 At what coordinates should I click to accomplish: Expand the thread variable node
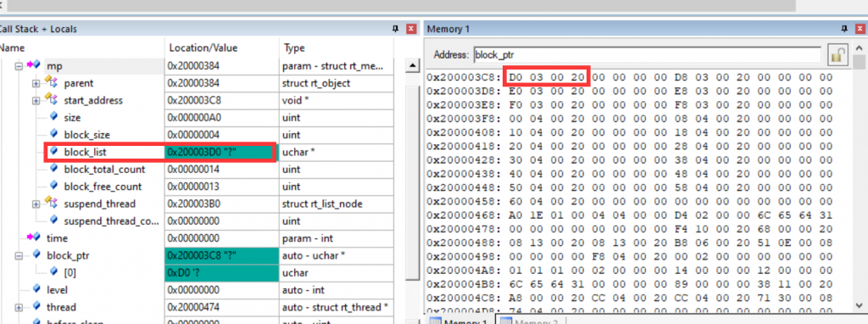tap(19, 307)
